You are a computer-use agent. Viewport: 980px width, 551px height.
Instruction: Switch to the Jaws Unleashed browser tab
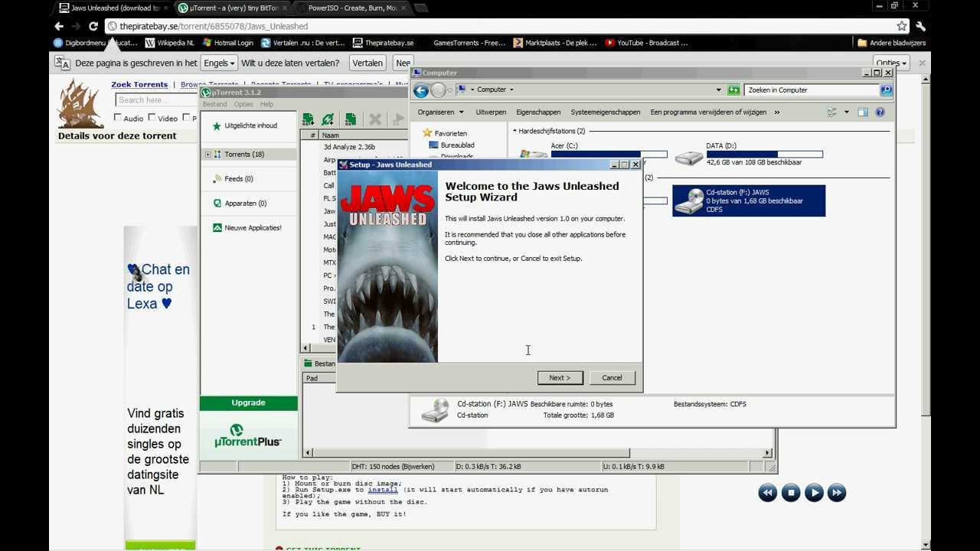[113, 8]
